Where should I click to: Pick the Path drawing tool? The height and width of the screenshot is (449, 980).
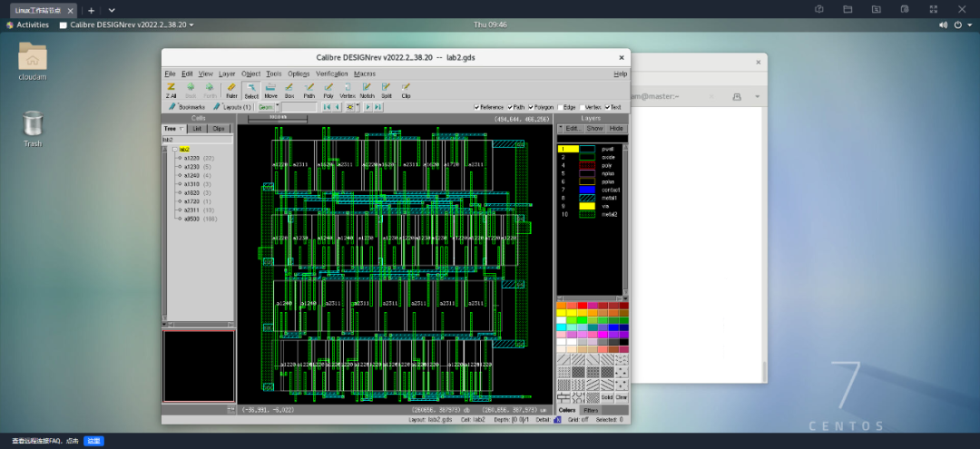309,89
